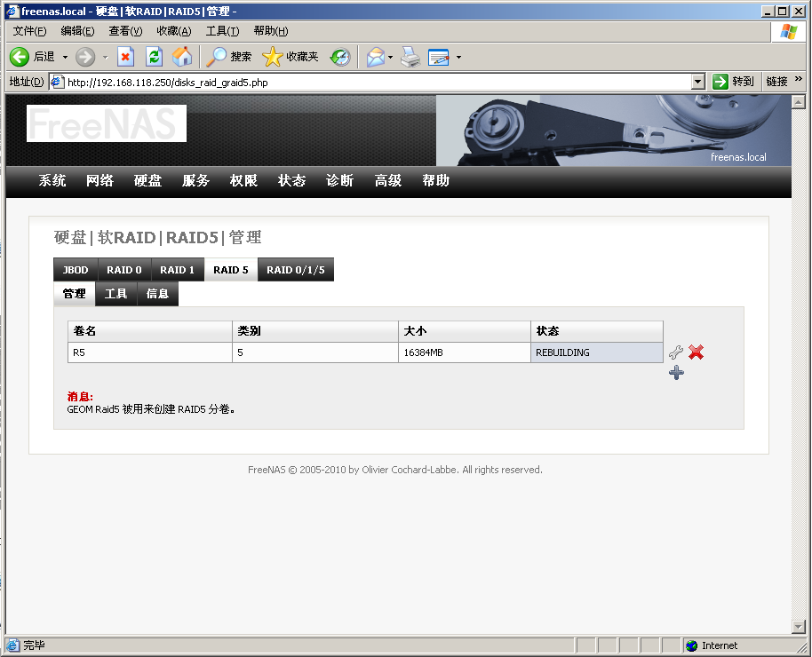Click the address URL input field
This screenshot has height=657, width=812.
[x=378, y=82]
